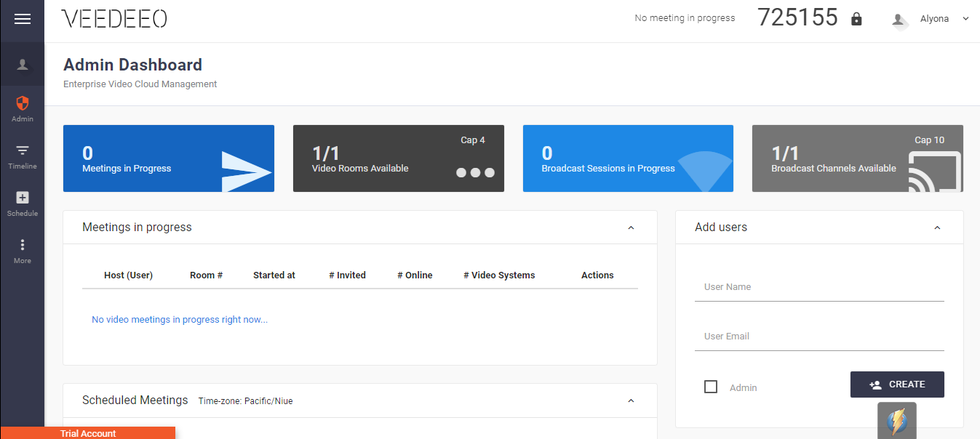The height and width of the screenshot is (439, 980).
Task: Click the VEEDEEO logo
Action: [114, 20]
